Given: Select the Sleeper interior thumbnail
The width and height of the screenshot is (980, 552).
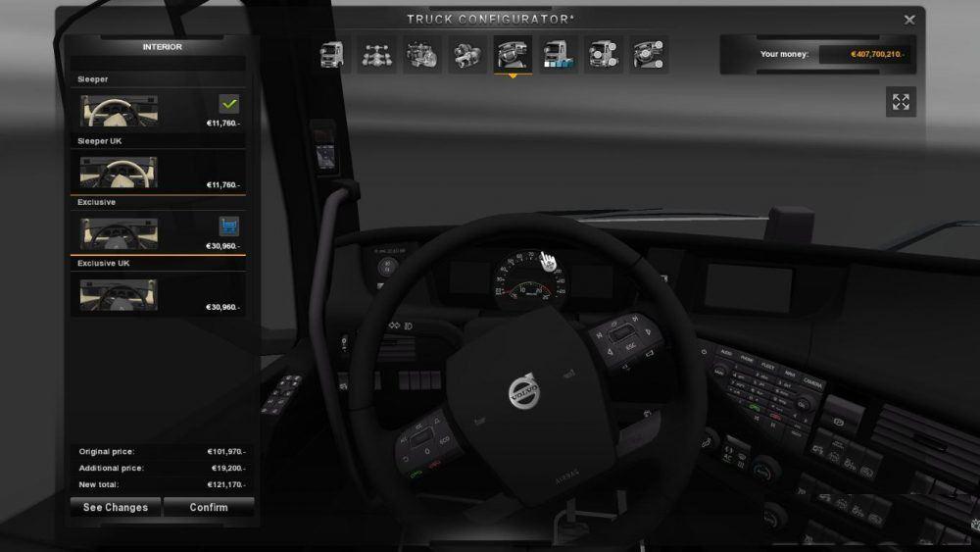Looking at the screenshot, I should [x=119, y=111].
